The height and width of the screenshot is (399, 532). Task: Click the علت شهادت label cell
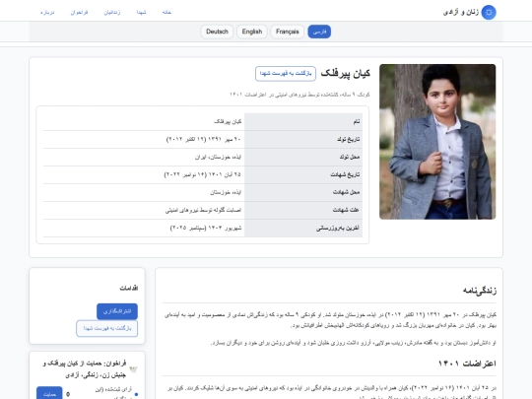(x=303, y=210)
